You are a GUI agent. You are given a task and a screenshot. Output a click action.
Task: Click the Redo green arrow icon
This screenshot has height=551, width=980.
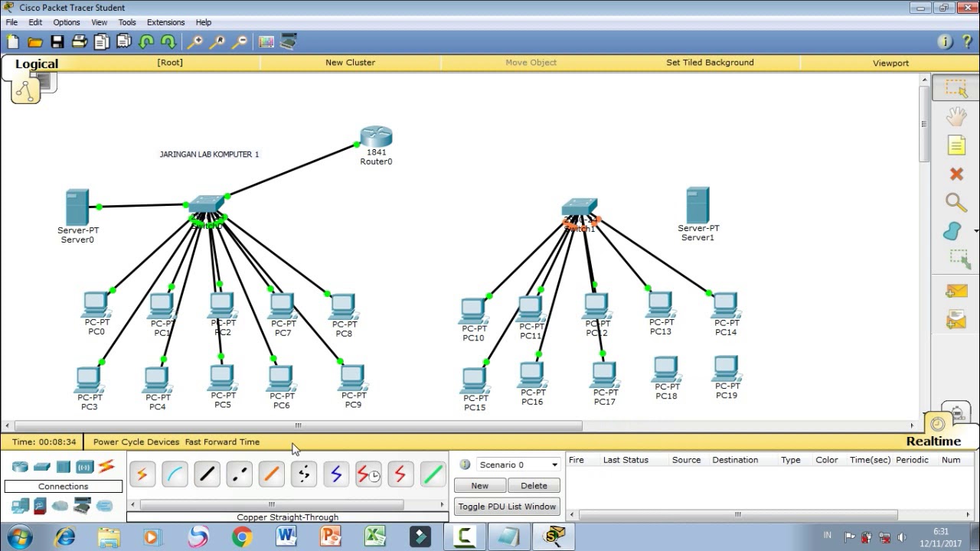click(x=168, y=42)
